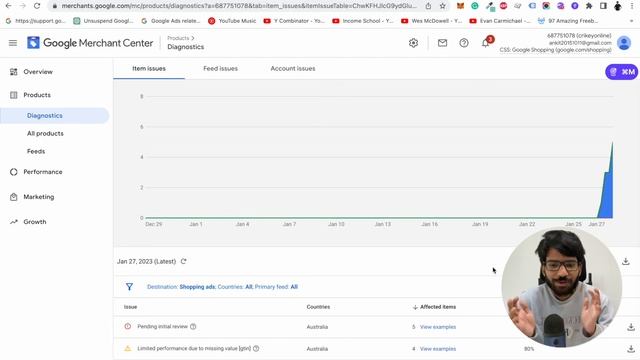This screenshot has height=360, width=640.
Task: Open the Evan Carmichael bookmark
Action: [500, 21]
